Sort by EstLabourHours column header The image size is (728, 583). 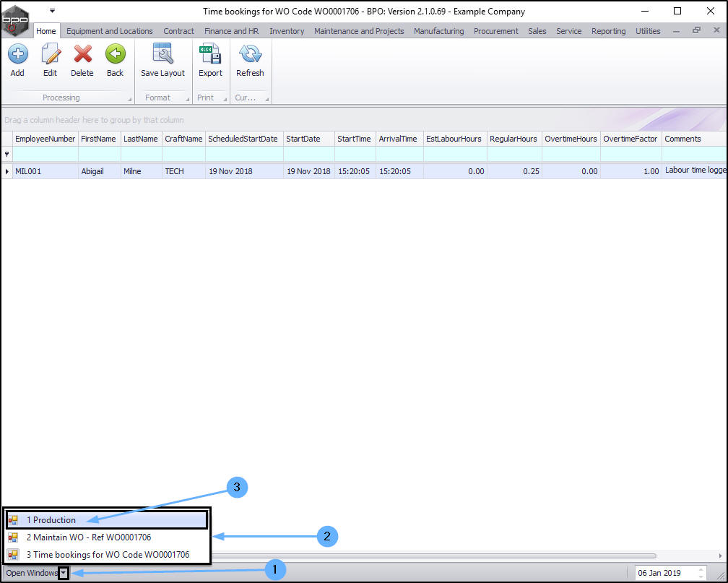coord(455,139)
